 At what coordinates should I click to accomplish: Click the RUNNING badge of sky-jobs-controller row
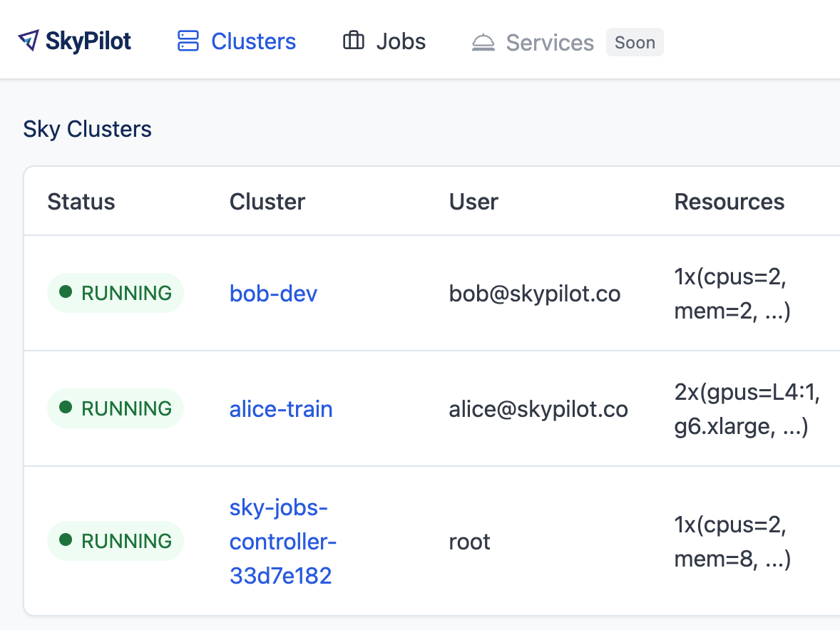click(x=116, y=541)
